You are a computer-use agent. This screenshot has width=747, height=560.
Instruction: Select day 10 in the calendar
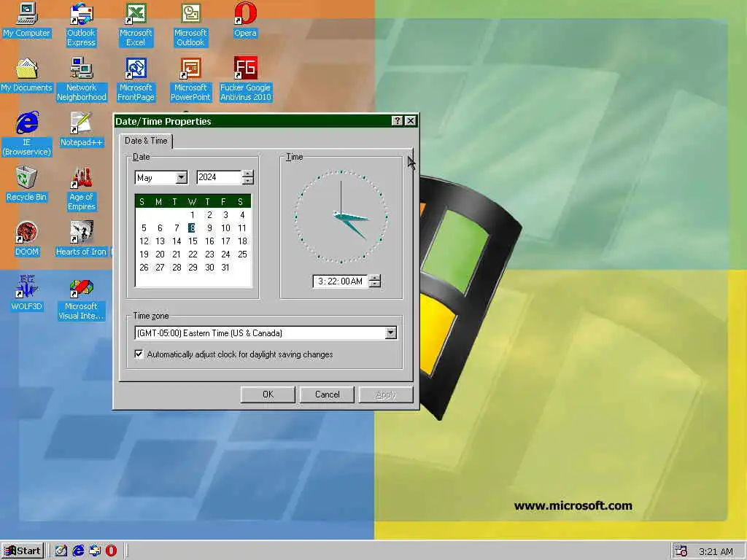pyautogui.click(x=226, y=228)
